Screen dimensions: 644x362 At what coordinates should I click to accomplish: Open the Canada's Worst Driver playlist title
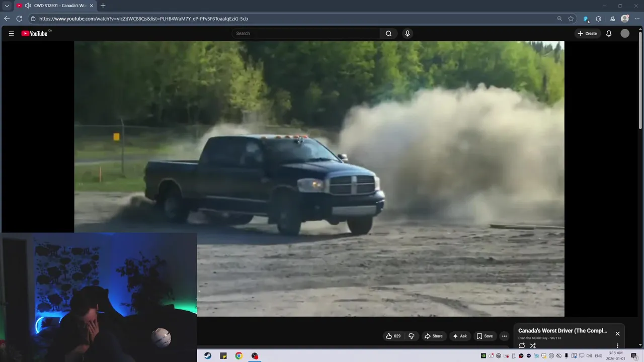click(x=562, y=331)
